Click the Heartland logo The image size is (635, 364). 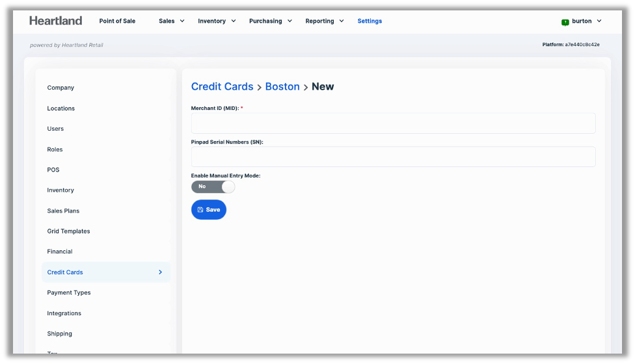(x=56, y=21)
